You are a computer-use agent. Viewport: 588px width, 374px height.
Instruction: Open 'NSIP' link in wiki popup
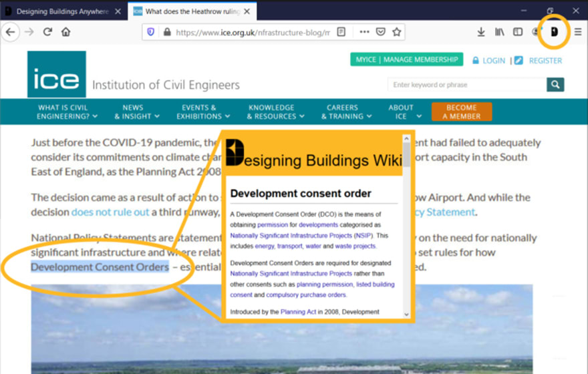click(363, 236)
